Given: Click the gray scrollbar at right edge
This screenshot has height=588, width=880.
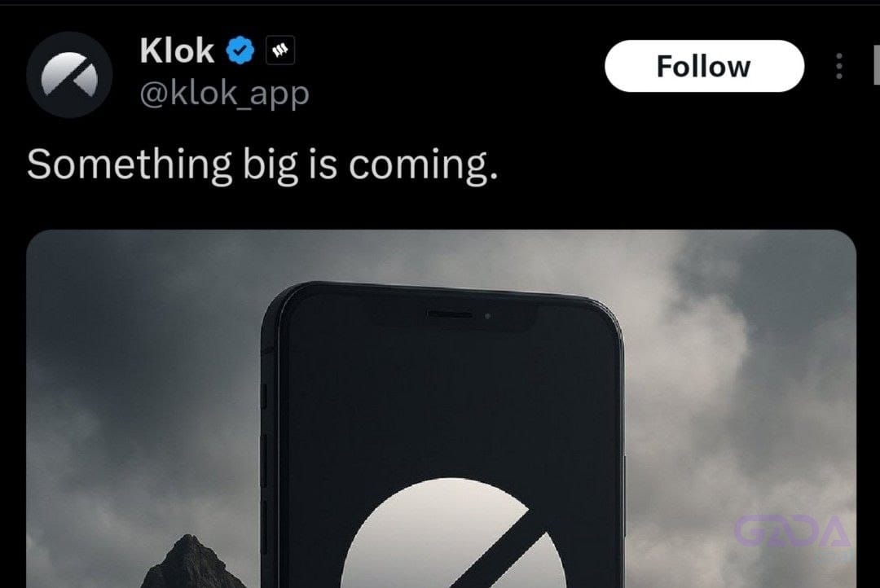Looking at the screenshot, I should pos(877,66).
